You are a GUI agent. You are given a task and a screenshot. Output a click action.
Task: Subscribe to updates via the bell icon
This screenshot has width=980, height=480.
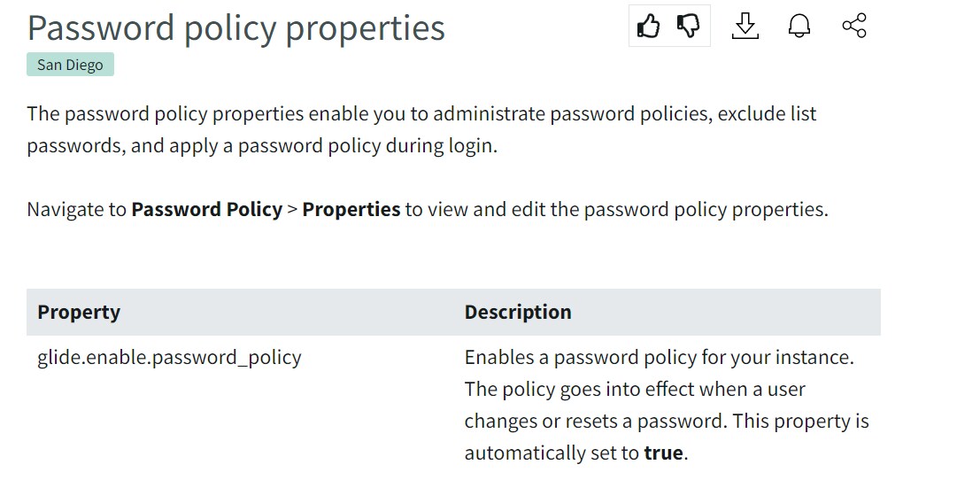[799, 27]
